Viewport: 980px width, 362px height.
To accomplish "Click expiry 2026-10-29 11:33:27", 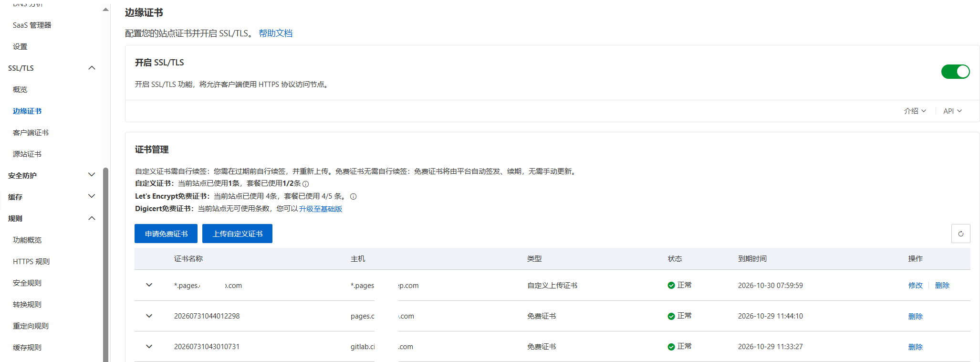I will point(770,346).
